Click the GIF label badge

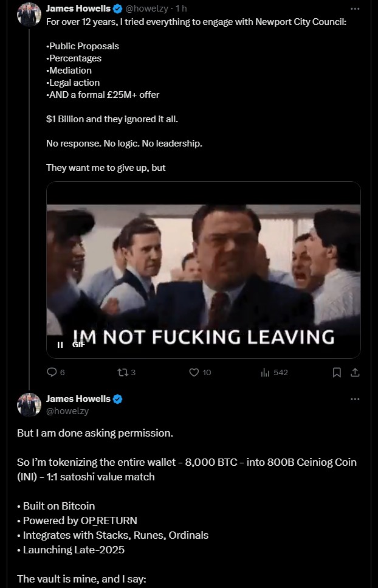tap(78, 345)
